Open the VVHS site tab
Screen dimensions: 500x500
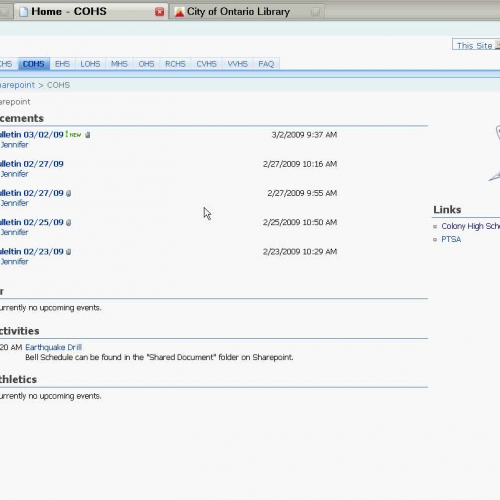point(238,64)
